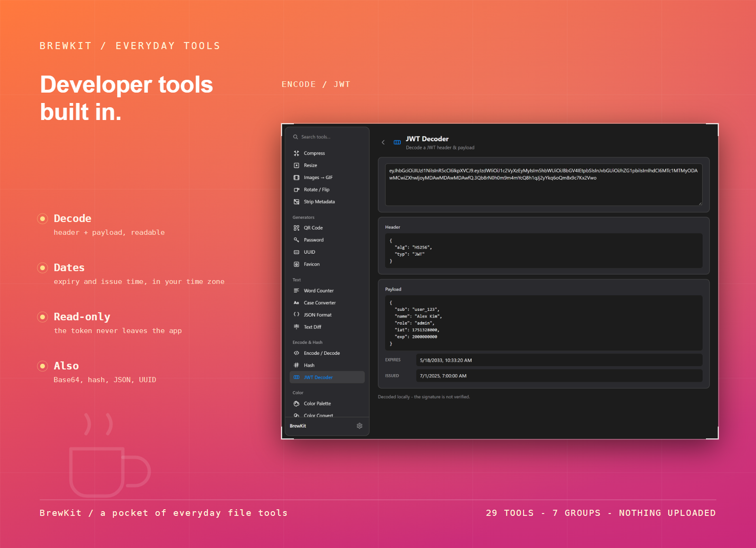Click the search magnifier icon
The height and width of the screenshot is (548, 756).
(x=296, y=137)
